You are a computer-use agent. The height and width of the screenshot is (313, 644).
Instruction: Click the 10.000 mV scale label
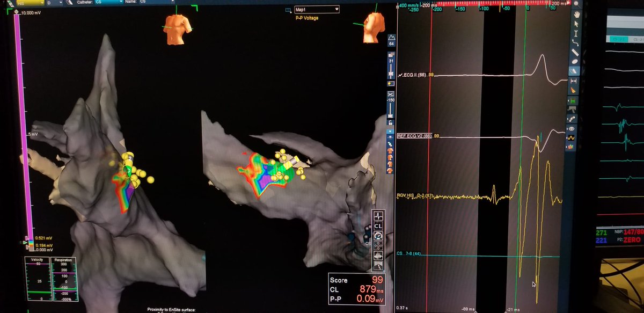(x=31, y=12)
